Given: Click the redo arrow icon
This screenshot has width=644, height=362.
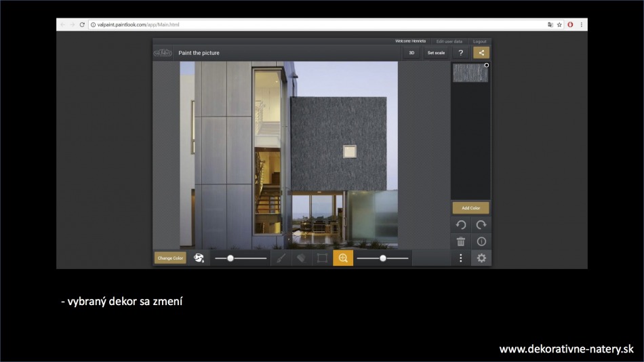Looking at the screenshot, I should [x=481, y=225].
